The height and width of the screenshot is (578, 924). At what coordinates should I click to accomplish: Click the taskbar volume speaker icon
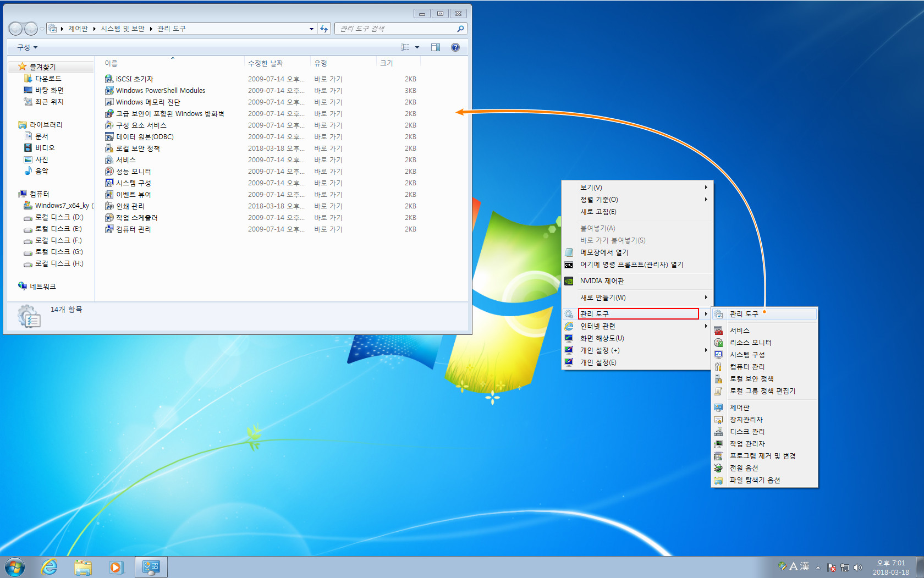pyautogui.click(x=857, y=568)
